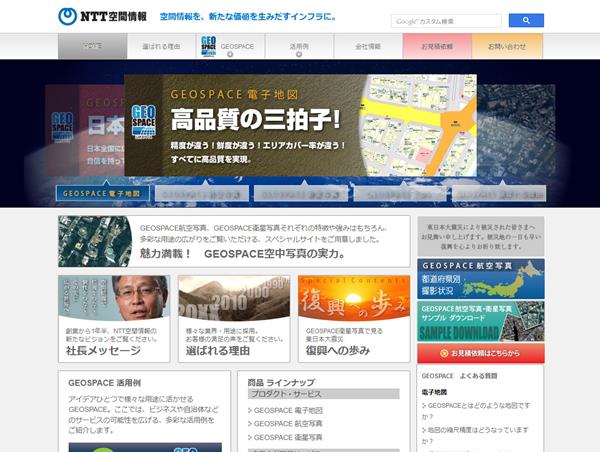600x452 pixels.
Task: Open the 活用例 navigation tab
Action: pos(299,46)
